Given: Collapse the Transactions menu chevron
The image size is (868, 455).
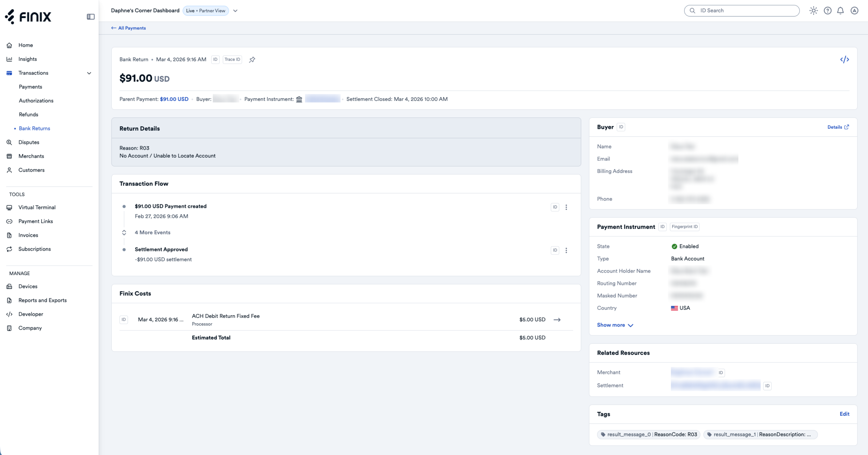Looking at the screenshot, I should pyautogui.click(x=89, y=73).
